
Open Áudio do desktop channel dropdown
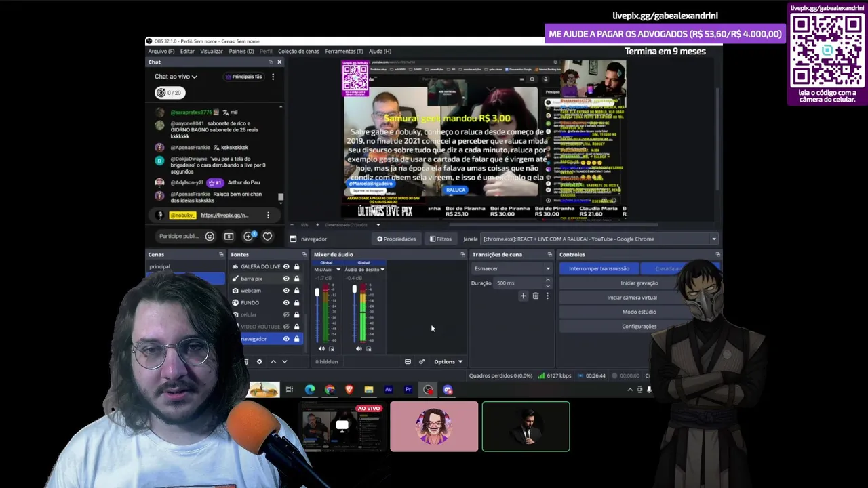(x=382, y=270)
